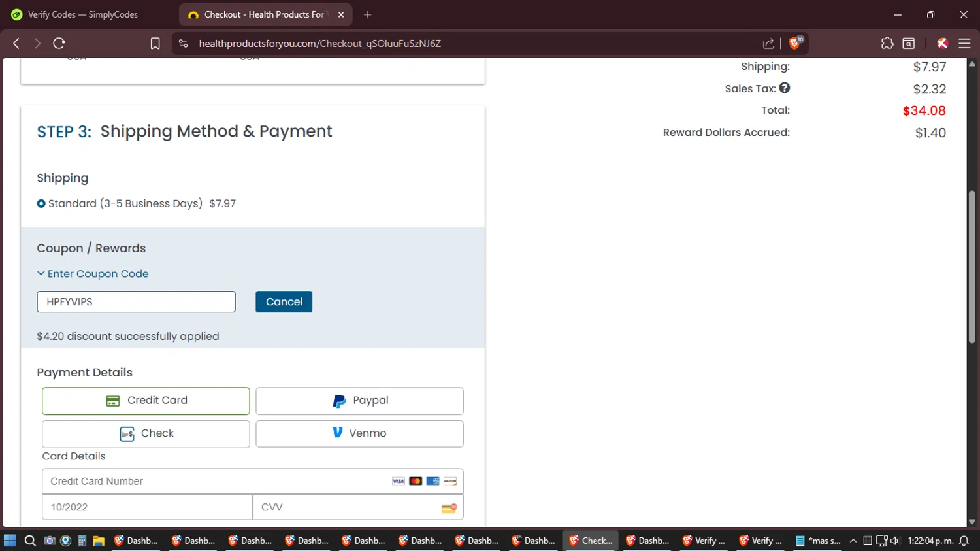Screen dimensions: 980x551
Task: Open the browser extensions puzzle icon
Action: [x=887, y=43]
